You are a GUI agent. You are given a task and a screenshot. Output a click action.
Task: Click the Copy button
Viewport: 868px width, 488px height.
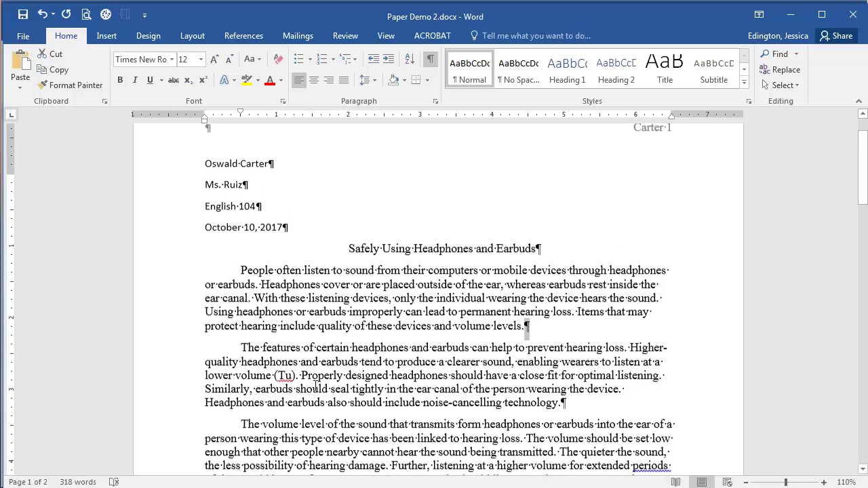(53, 69)
